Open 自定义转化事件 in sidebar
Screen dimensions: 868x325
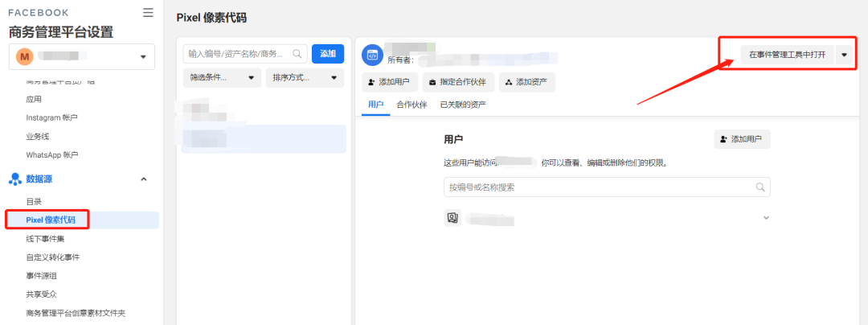point(52,257)
